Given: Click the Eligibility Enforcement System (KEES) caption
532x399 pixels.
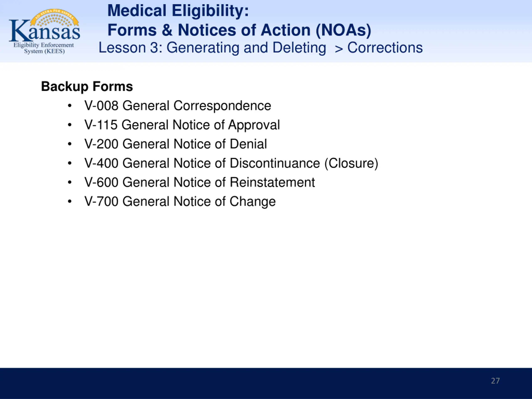Looking at the screenshot, I should [44, 48].
